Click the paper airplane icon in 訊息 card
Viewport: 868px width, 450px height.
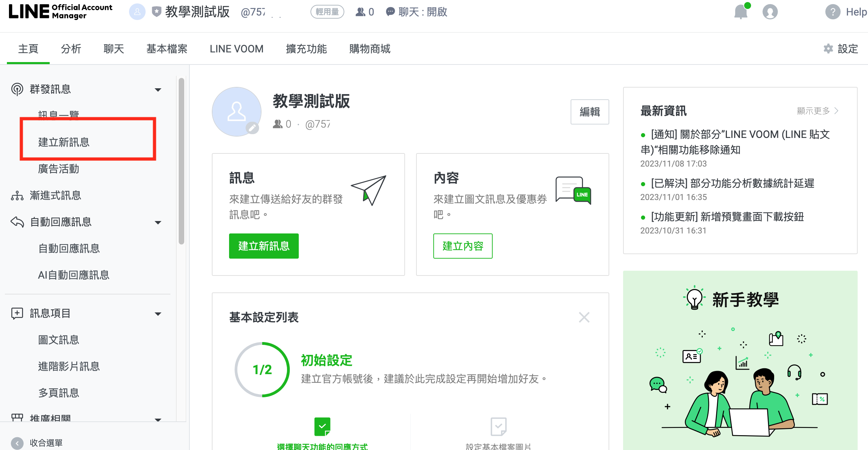tap(369, 190)
